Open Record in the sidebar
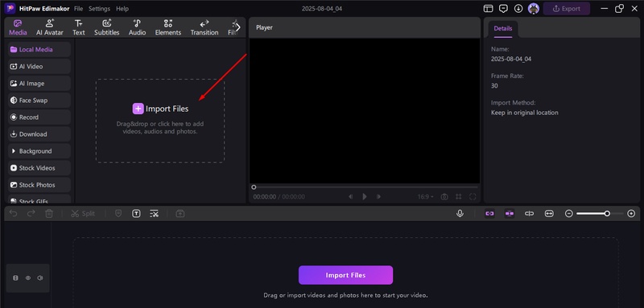Image resolution: width=644 pixels, height=308 pixels. click(x=39, y=117)
